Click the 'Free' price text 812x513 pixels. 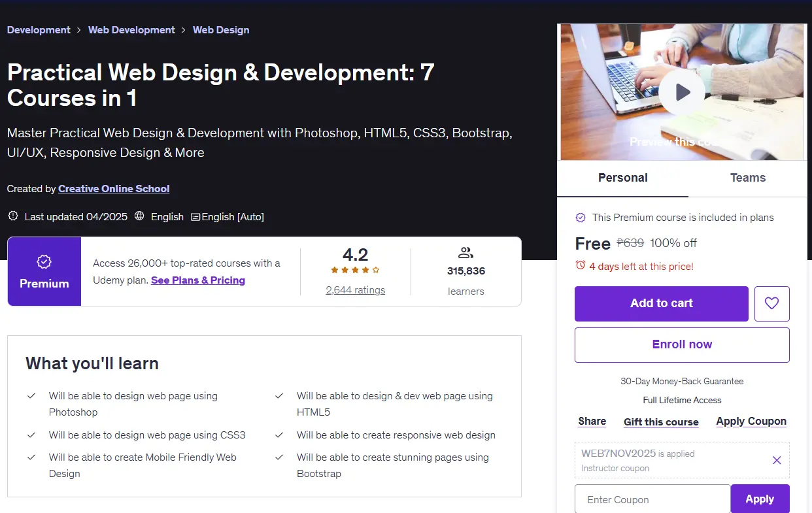point(592,244)
